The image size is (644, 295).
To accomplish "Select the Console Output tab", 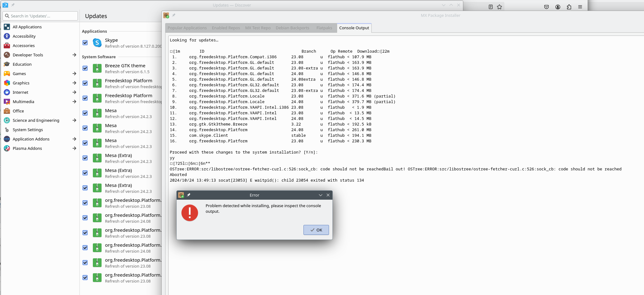I will [x=354, y=28].
